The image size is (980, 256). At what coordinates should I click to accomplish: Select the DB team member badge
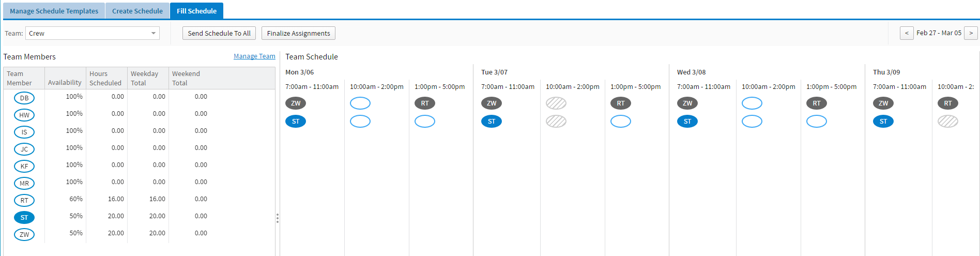(24, 98)
